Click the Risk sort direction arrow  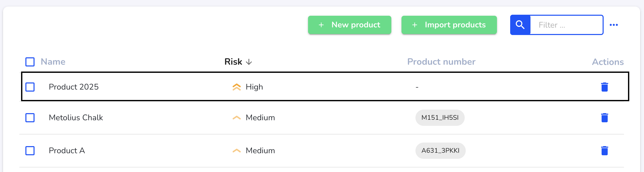tap(249, 62)
